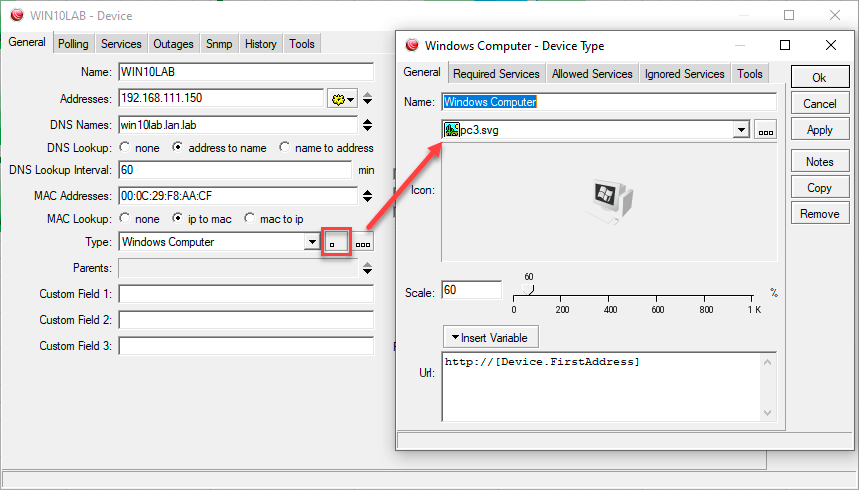Click Dude logo in Device Type title bar
859x490 pixels.
412,45
